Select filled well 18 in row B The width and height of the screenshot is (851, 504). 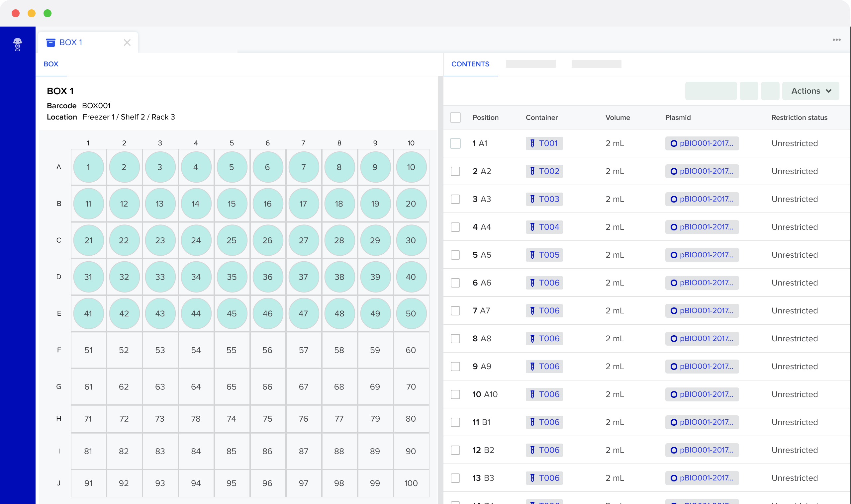(339, 204)
